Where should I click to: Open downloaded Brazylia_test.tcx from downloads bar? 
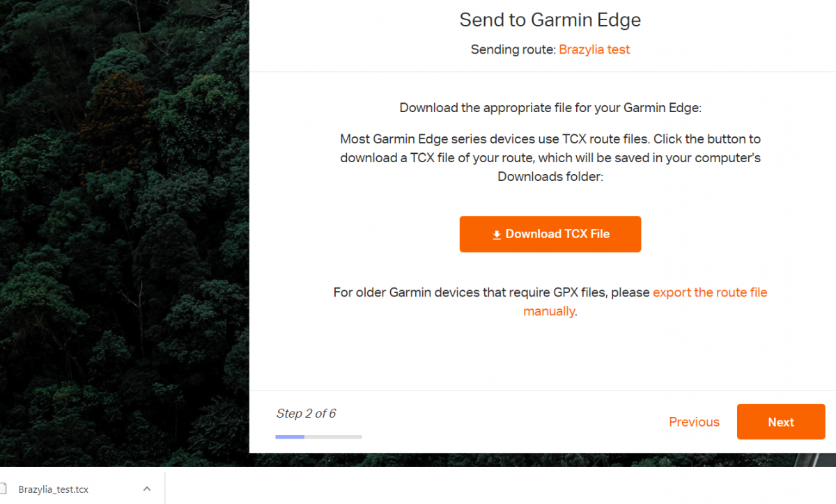click(x=54, y=489)
